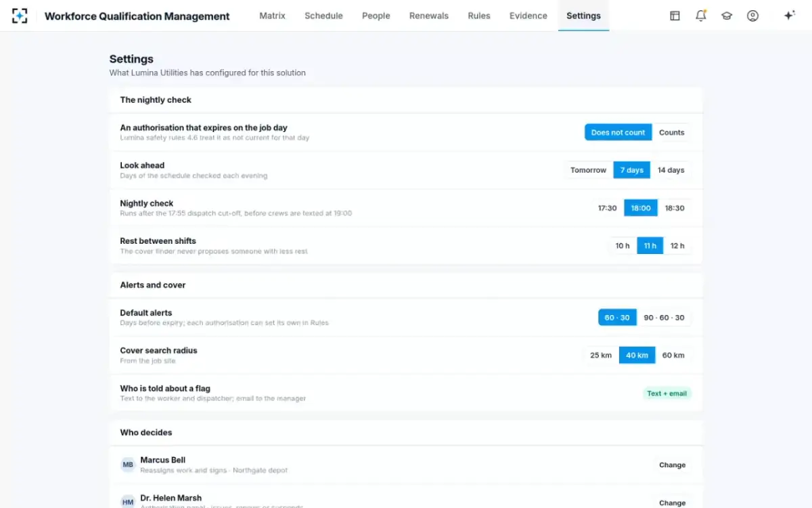The height and width of the screenshot is (508, 812).
Task: Open the layout panel icon
Action: (675, 16)
